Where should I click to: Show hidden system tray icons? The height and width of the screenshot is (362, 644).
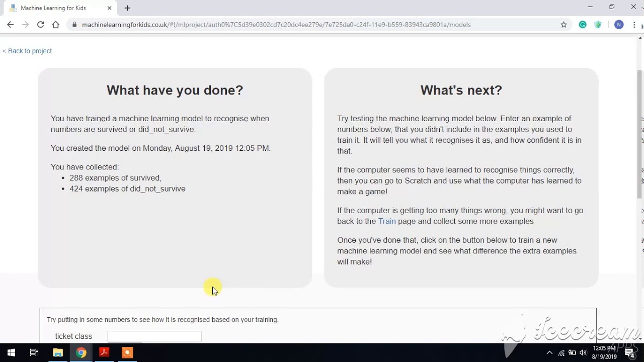[549, 353]
